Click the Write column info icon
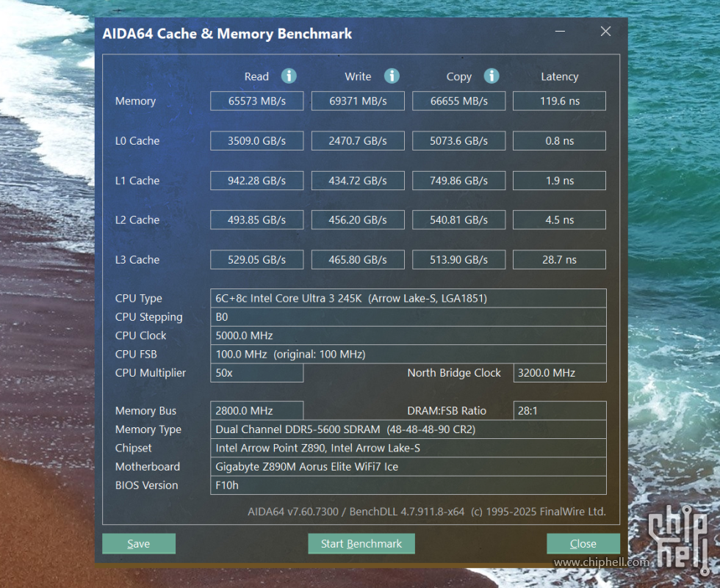Viewport: 720px width, 588px height. (392, 76)
